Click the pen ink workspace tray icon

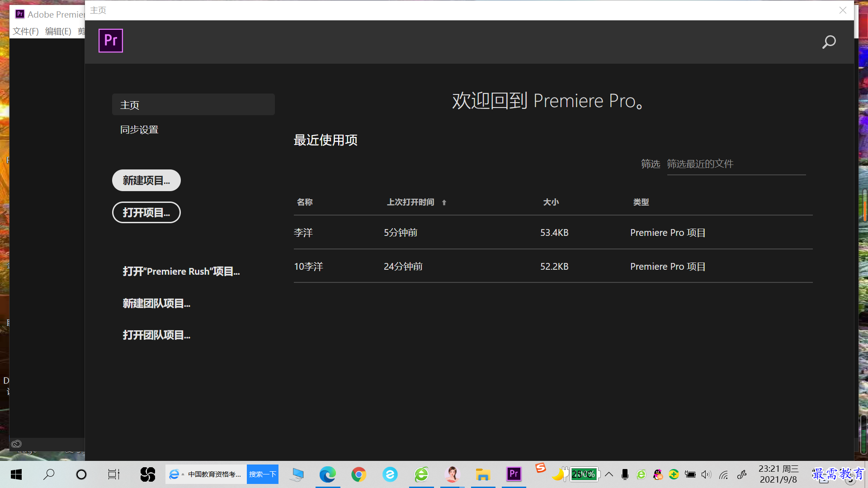click(741, 474)
